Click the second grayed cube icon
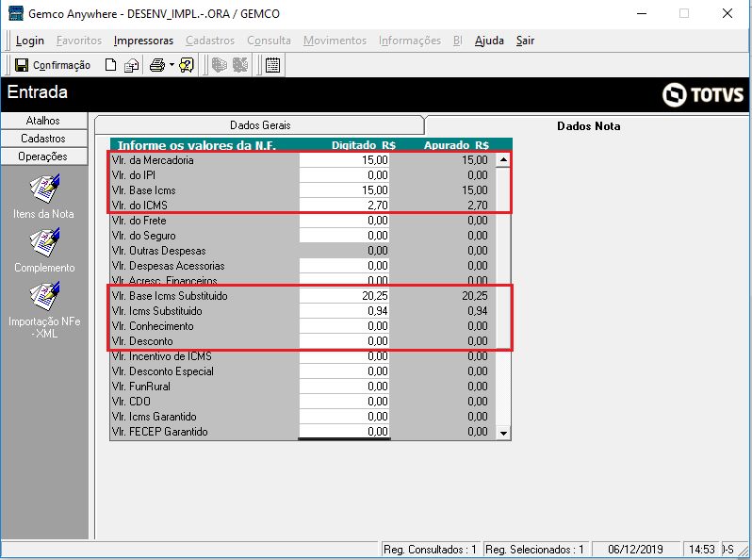752x560 pixels. (240, 65)
